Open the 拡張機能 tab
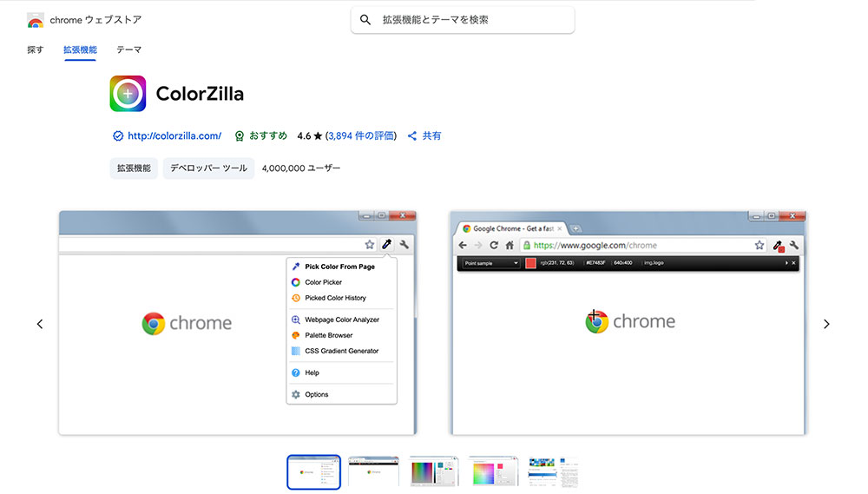 pyautogui.click(x=80, y=49)
